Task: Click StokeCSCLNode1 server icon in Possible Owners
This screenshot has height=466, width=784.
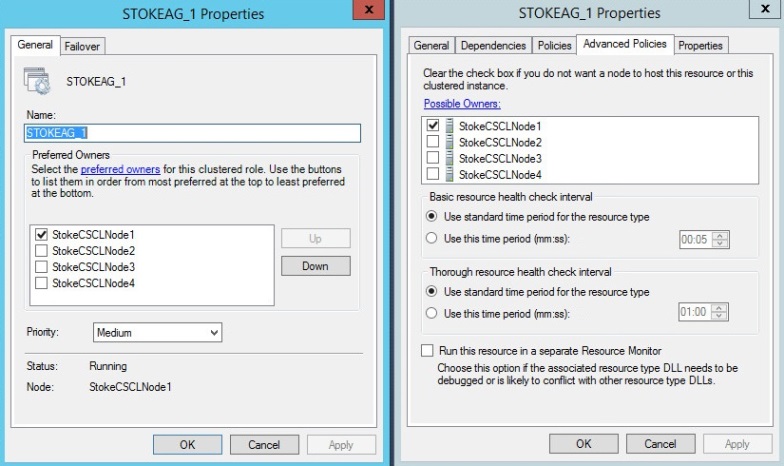Action: click(x=450, y=126)
